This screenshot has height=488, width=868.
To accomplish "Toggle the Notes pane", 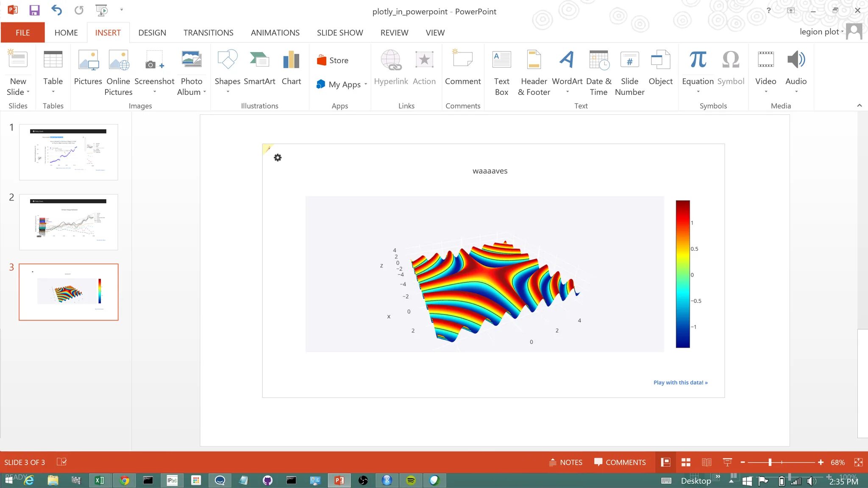I will pos(566,462).
